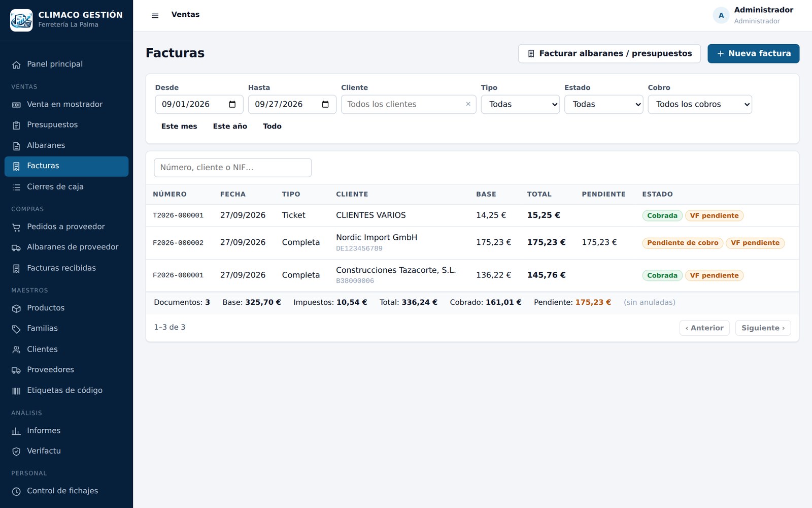The width and height of the screenshot is (812, 508).
Task: Focus the Número, cliente o NIF search field
Action: (233, 168)
